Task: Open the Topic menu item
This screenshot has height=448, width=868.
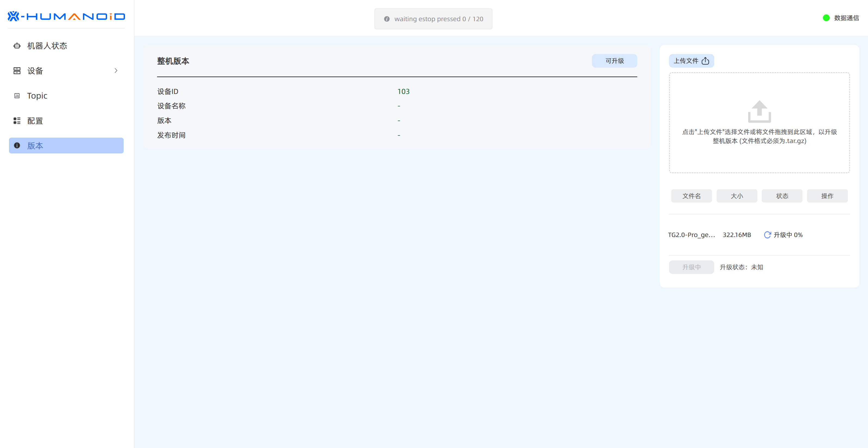Action: pos(37,96)
